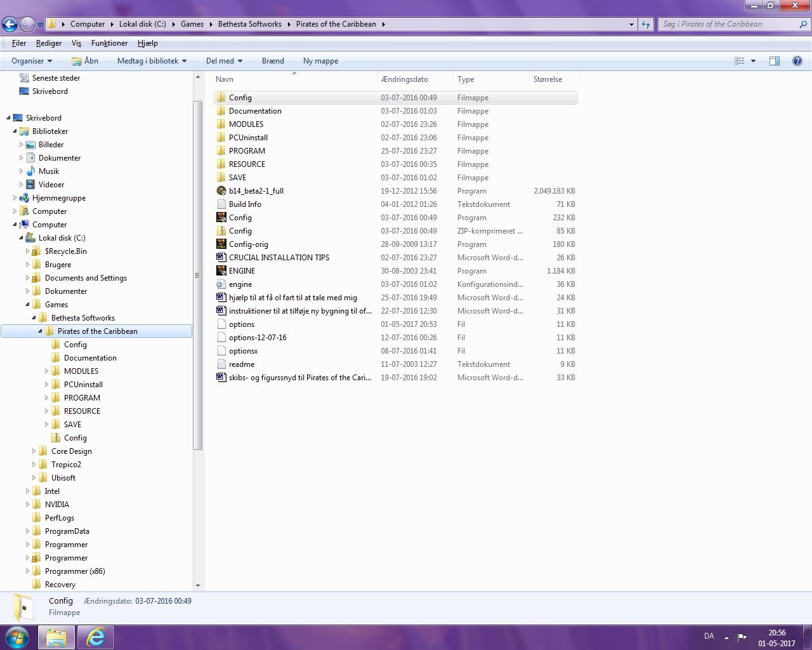Image resolution: width=812 pixels, height=650 pixels.
Task: Click the Lokal disk (C:) drive icon
Action: (30, 238)
